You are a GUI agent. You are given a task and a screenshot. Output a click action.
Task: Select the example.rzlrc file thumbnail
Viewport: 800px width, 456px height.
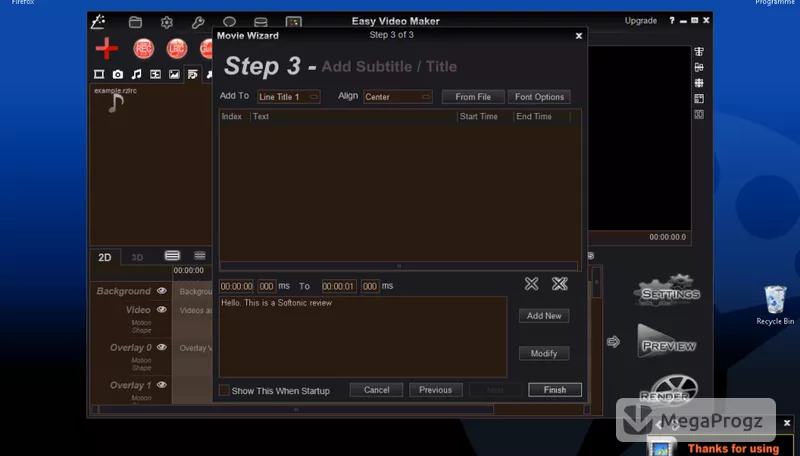point(116,99)
